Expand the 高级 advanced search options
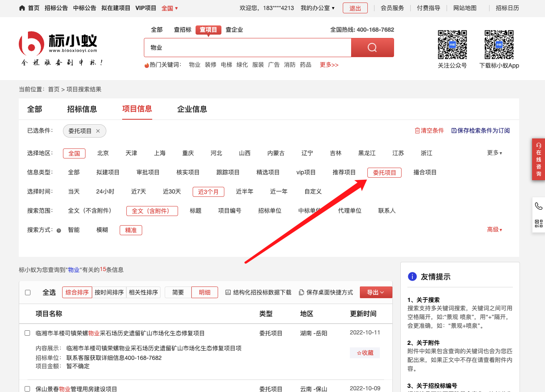The image size is (545, 392). point(494,230)
